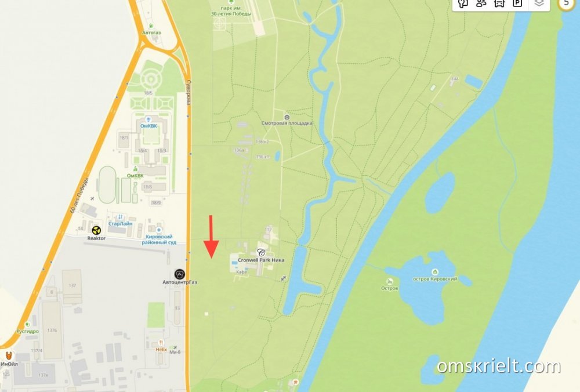Toggle the public transport bus layer

[x=499, y=3]
